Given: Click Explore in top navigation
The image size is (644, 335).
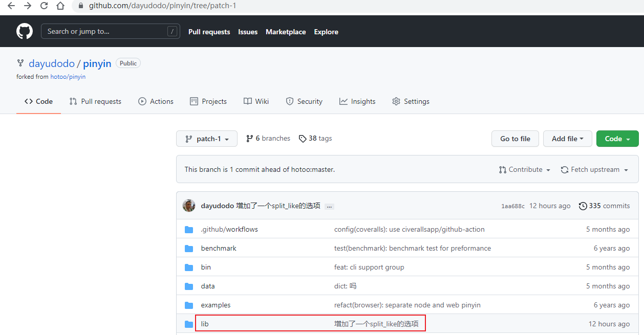Looking at the screenshot, I should (x=326, y=32).
